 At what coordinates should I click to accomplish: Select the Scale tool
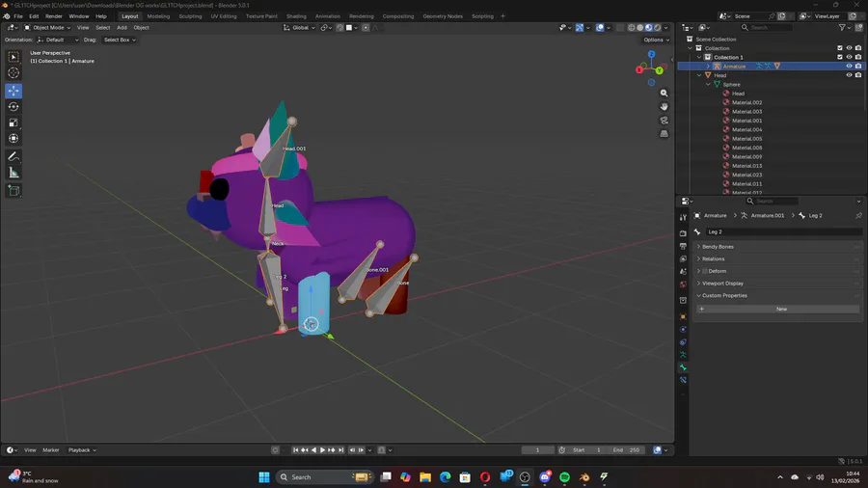(14, 122)
